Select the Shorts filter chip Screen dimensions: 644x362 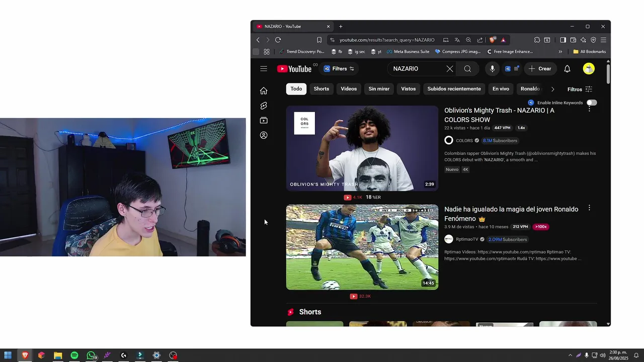321,89
